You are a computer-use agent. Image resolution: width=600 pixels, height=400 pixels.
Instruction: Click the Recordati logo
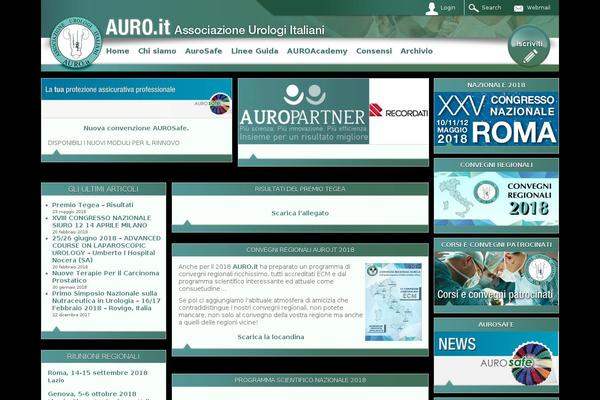pos(398,111)
